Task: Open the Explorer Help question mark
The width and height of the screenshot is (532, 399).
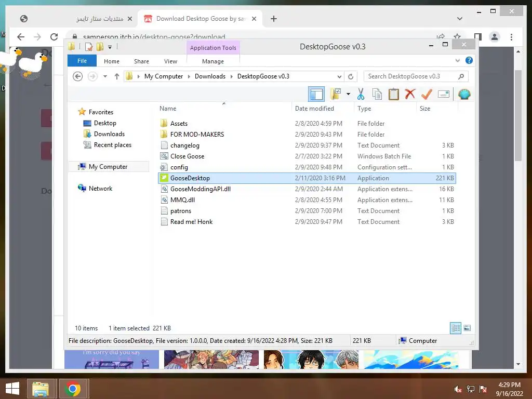Action: (x=469, y=60)
